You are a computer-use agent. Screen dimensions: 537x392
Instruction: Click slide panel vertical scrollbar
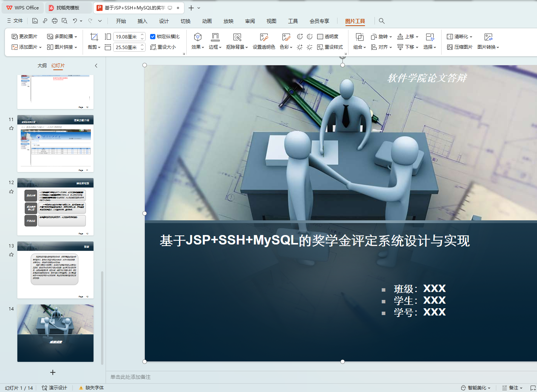coord(102,318)
